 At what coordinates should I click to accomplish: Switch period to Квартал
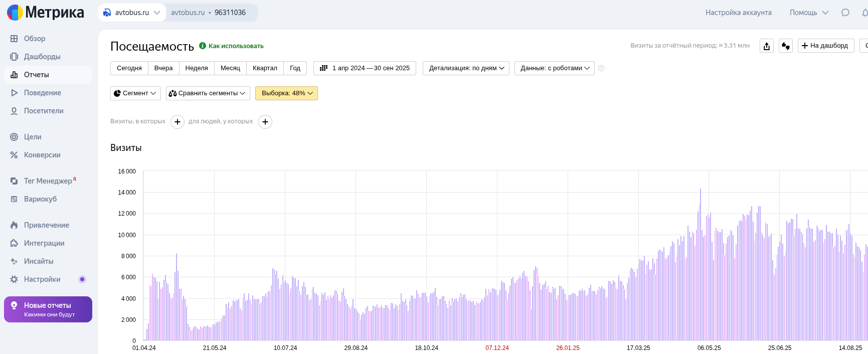[x=264, y=68]
